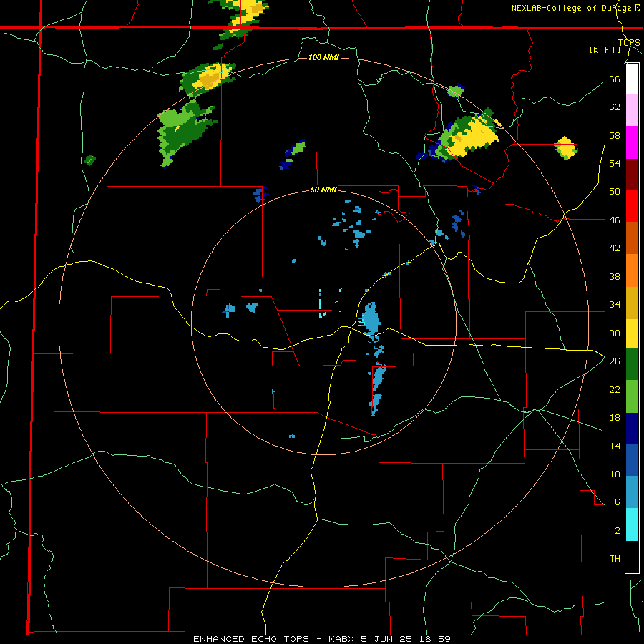Click the yellow legend swatch
Image resolution: width=644 pixels, height=644 pixels.
pos(632,333)
